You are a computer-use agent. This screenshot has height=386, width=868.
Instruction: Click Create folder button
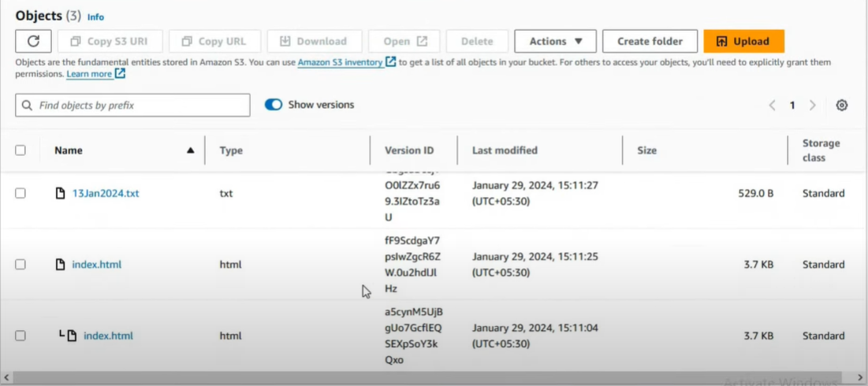pyautogui.click(x=650, y=42)
